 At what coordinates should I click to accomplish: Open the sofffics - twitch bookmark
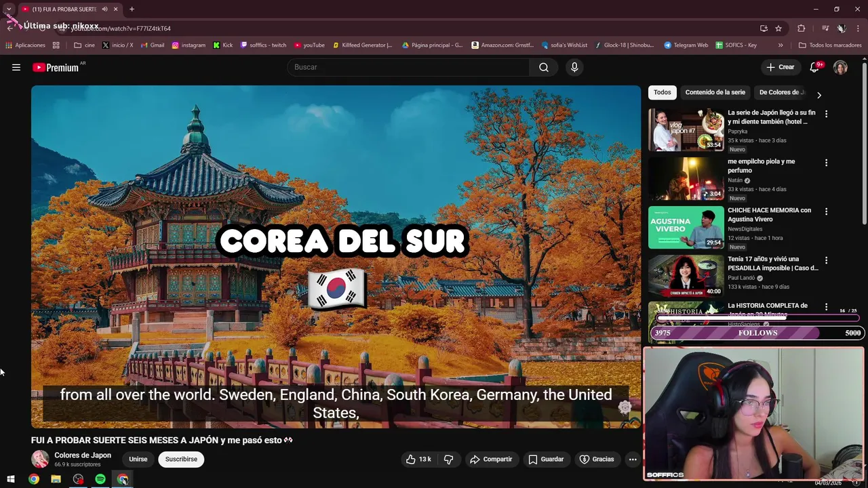click(264, 45)
